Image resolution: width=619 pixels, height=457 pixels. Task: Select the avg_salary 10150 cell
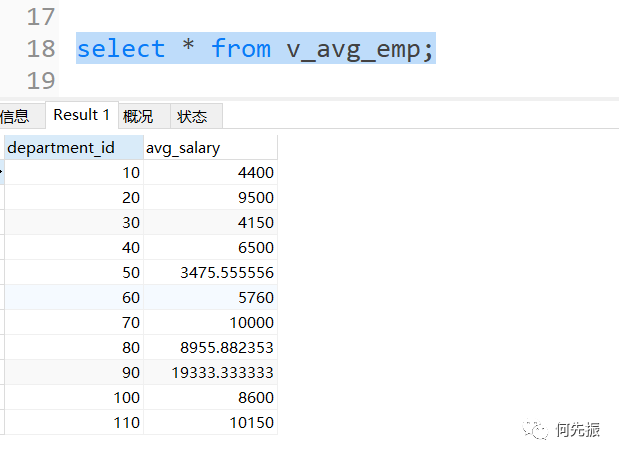tap(210, 422)
